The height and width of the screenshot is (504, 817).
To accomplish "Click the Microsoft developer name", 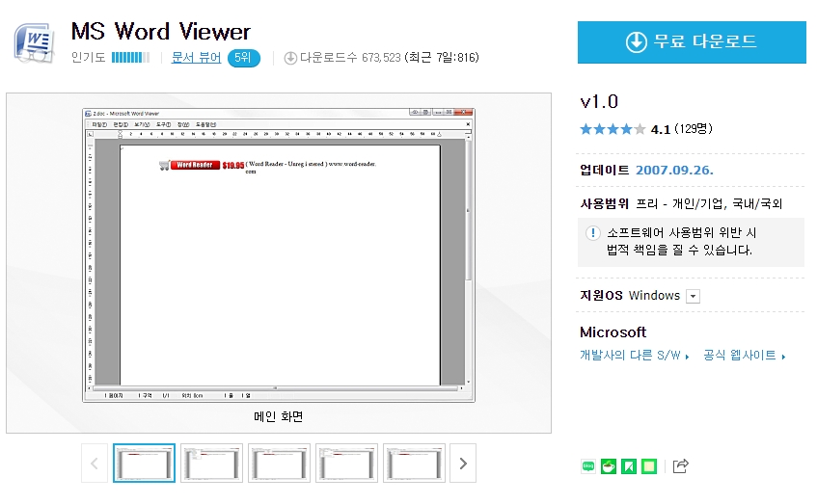I will coord(613,332).
